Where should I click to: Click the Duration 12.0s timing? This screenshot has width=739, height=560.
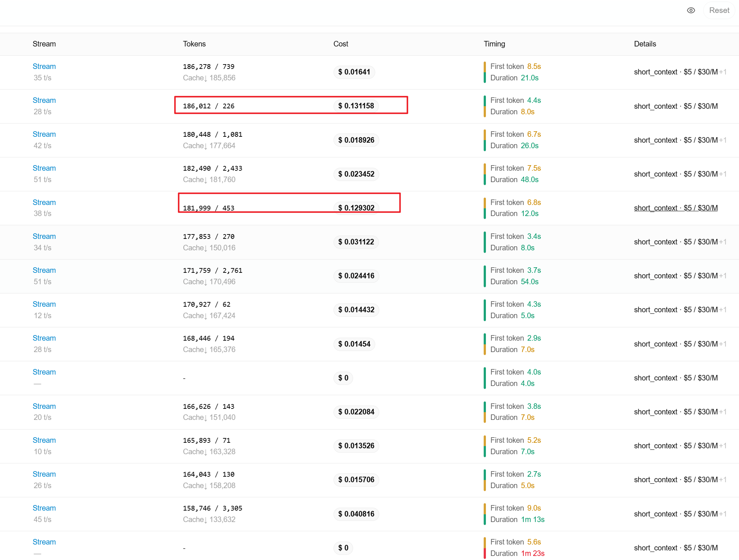click(514, 213)
